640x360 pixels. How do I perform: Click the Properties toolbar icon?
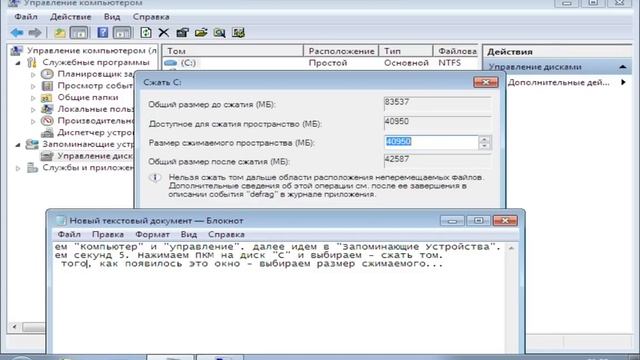(182, 33)
